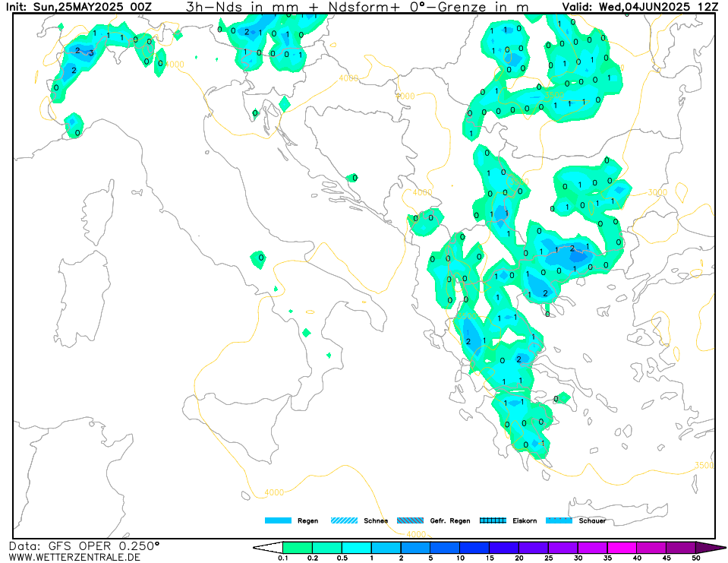Click the '0.5' colorbar scale label

point(342,558)
